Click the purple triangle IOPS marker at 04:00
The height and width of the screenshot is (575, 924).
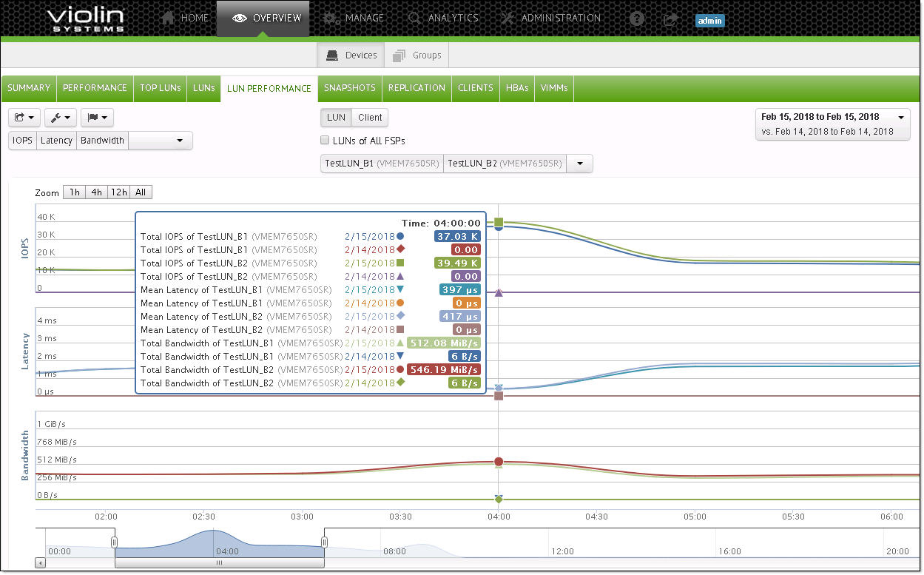click(499, 293)
